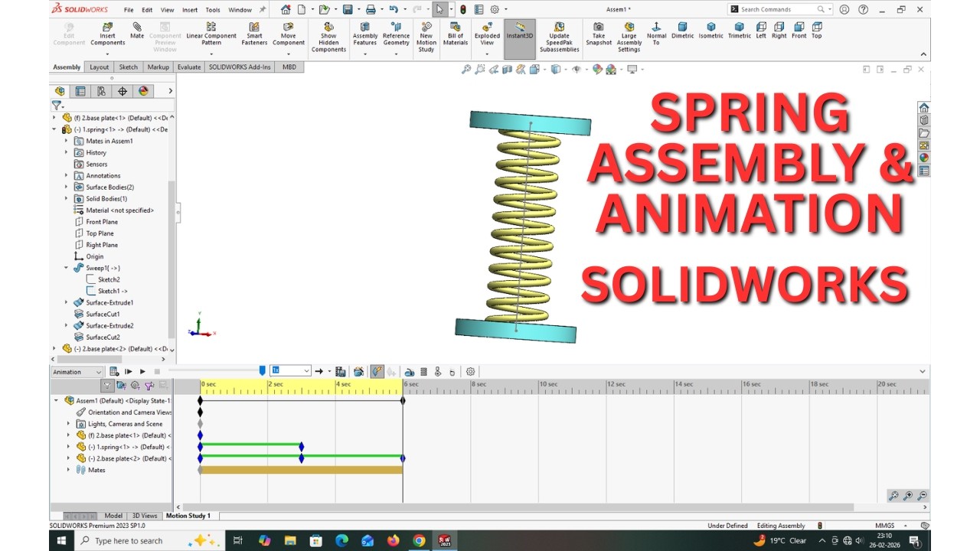The image size is (980, 551).
Task: Add a motor in the motion study
Action: [410, 371]
